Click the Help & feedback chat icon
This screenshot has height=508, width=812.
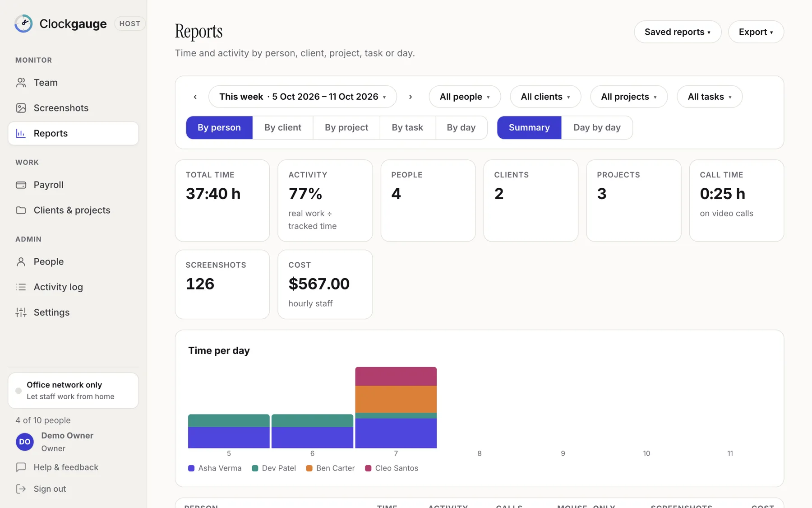pyautogui.click(x=21, y=467)
